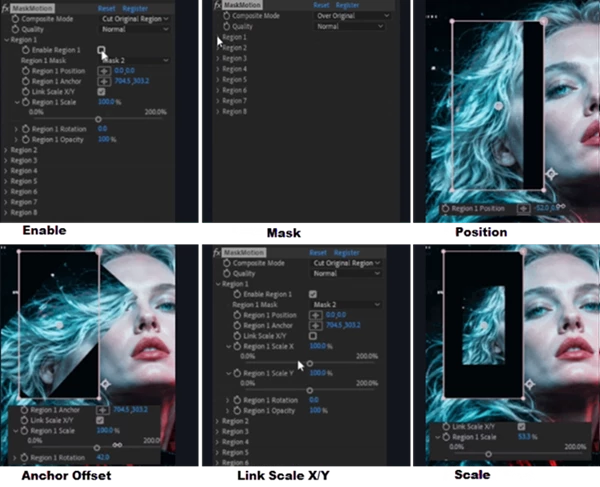
Task: Click Region 1 Position stopwatch in Enable panel
Action: (26, 71)
